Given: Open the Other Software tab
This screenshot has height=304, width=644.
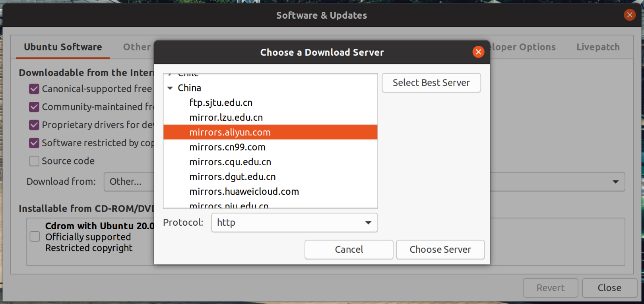Looking at the screenshot, I should (137, 47).
